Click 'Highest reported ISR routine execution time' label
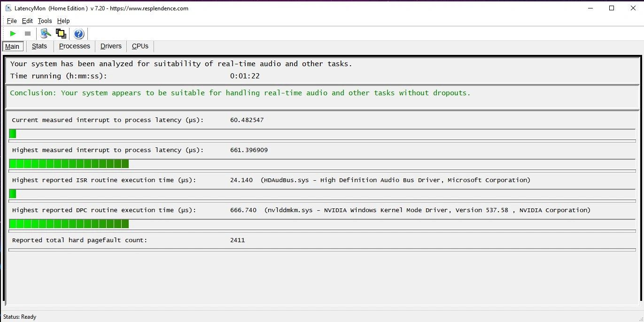 pos(104,180)
